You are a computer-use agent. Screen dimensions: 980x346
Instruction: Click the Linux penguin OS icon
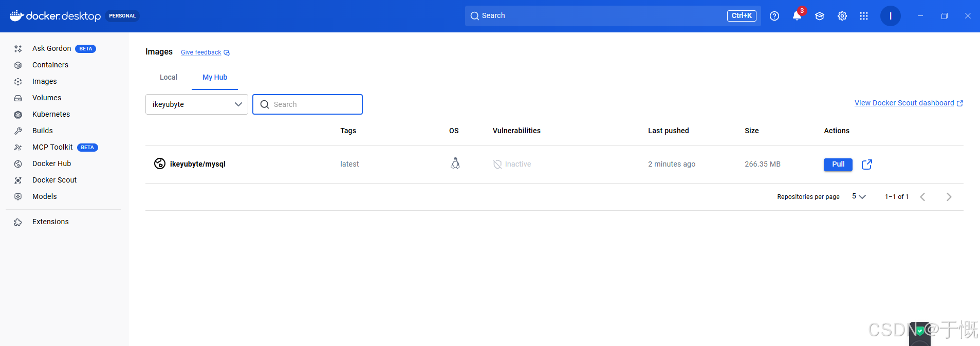click(455, 163)
